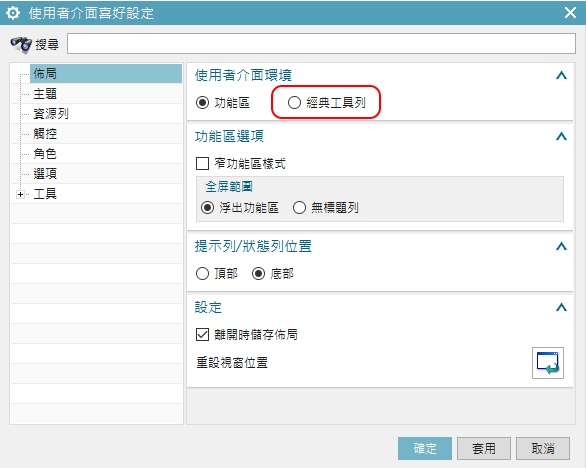Image resolution: width=586 pixels, height=468 pixels.
Task: Click the 確定 button
Action: (x=425, y=449)
